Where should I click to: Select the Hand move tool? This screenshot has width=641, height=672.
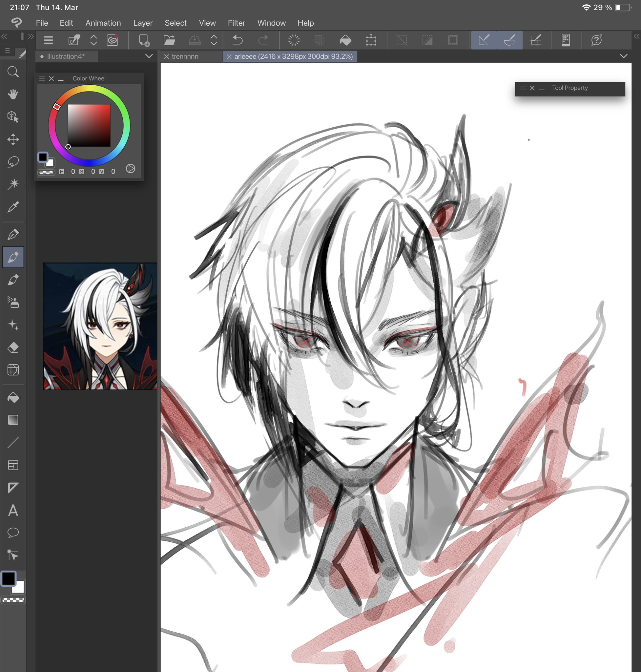pyautogui.click(x=13, y=94)
